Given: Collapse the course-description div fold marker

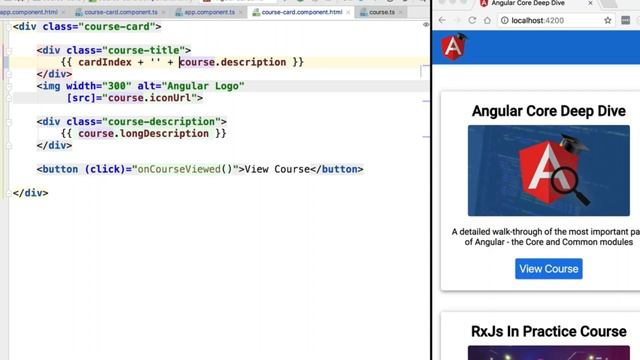Looking at the screenshot, I should click(x=9, y=122).
